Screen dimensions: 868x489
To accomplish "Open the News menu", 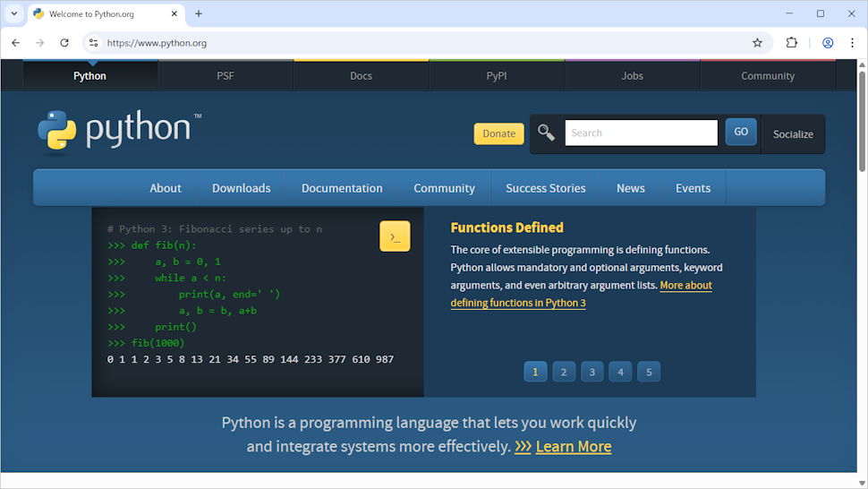I will point(631,188).
